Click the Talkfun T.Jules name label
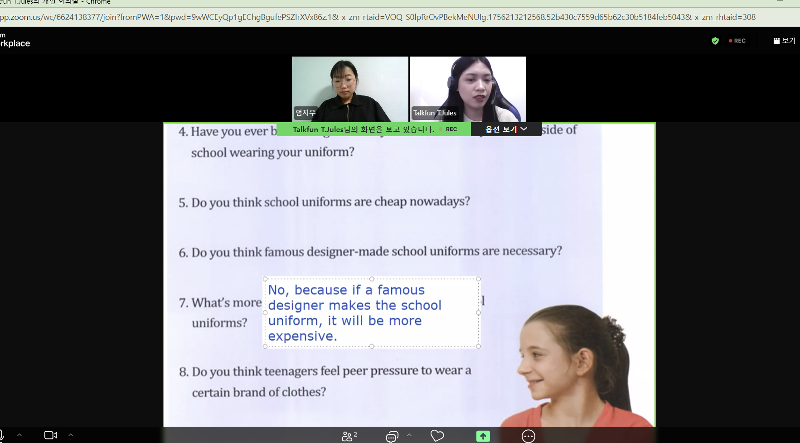Viewport: 800px width, 443px height. click(x=434, y=114)
